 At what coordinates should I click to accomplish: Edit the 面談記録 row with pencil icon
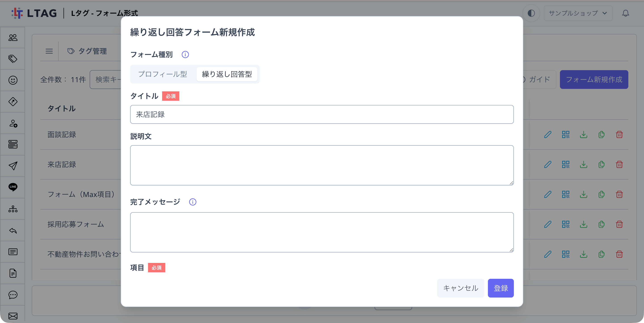(x=548, y=135)
